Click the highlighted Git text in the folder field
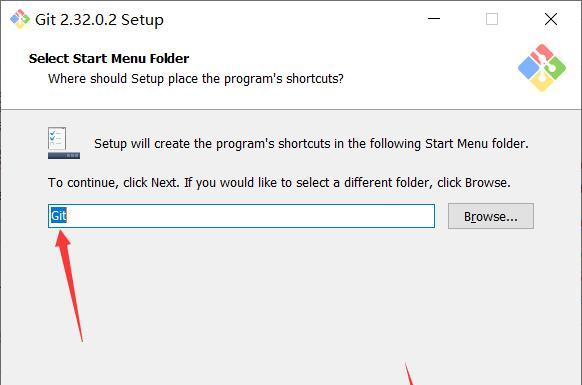 (58, 216)
